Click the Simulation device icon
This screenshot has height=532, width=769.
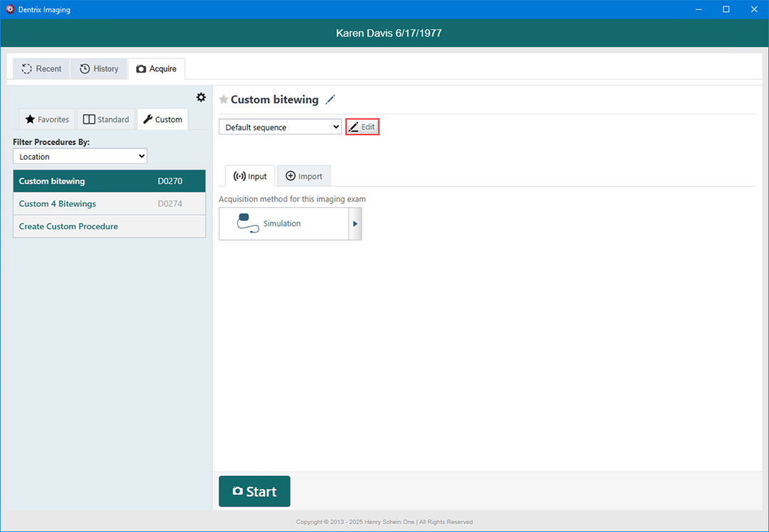(248, 224)
